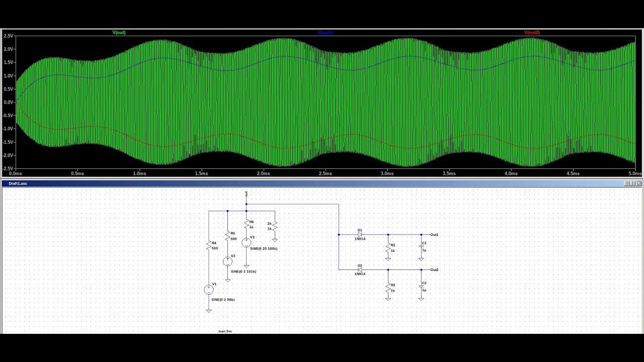Click the 0.0ms time axis label

pos(16,173)
